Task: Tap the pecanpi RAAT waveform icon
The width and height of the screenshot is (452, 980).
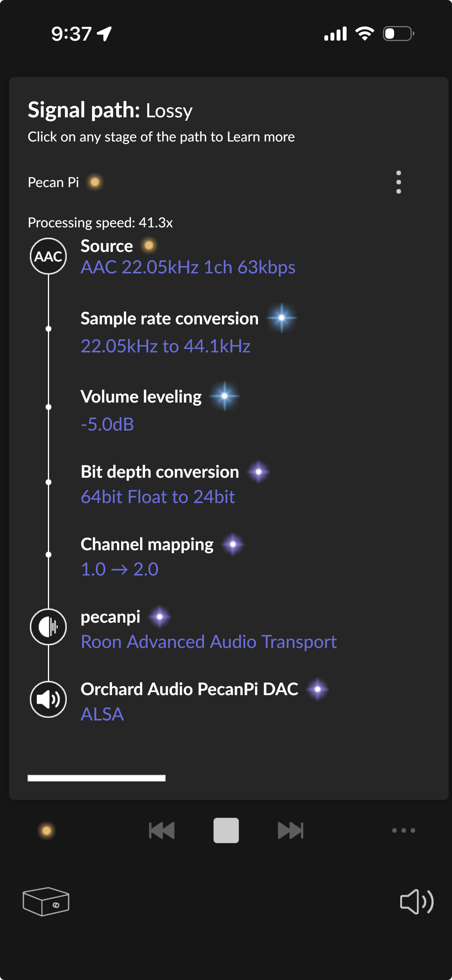Action: coord(48,627)
